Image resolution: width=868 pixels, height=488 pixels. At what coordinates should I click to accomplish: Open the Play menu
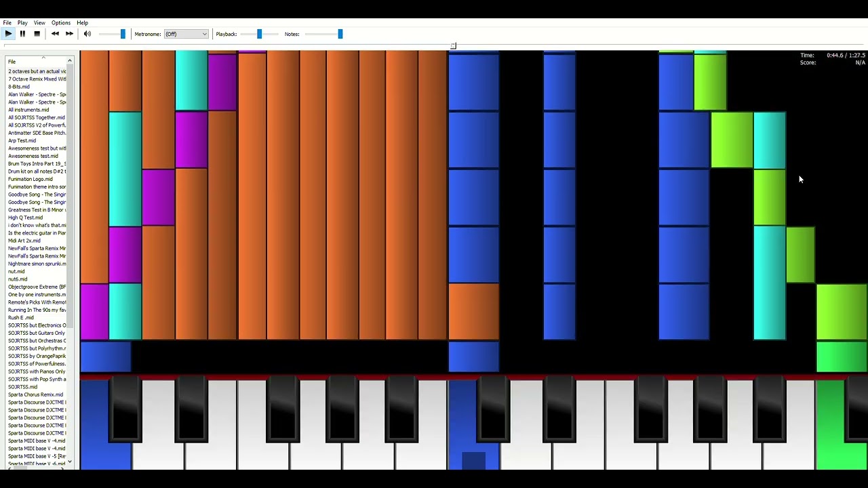pos(22,23)
